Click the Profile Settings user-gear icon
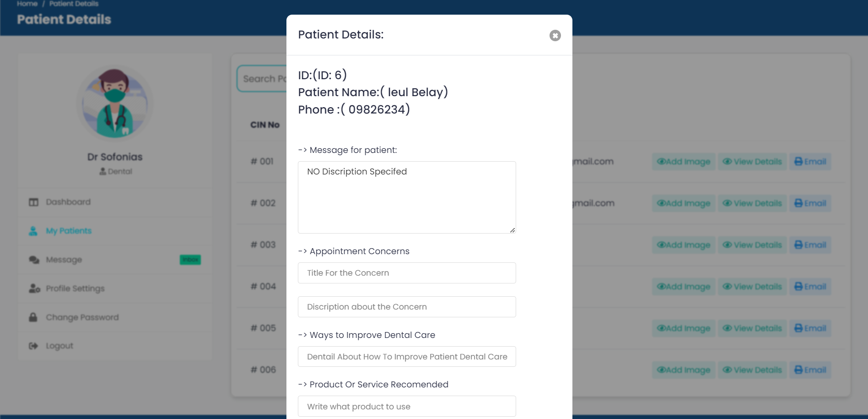 tap(34, 288)
